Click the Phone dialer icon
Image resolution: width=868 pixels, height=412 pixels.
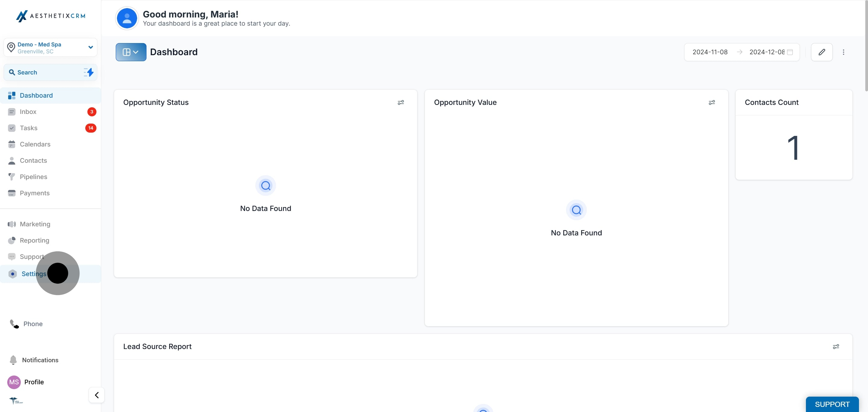14,324
